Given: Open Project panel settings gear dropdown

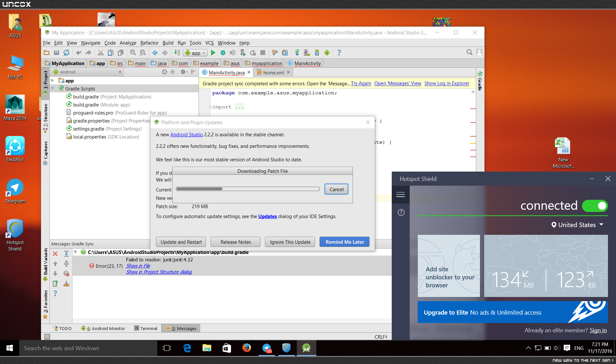Looking at the screenshot, I should click(x=184, y=72).
